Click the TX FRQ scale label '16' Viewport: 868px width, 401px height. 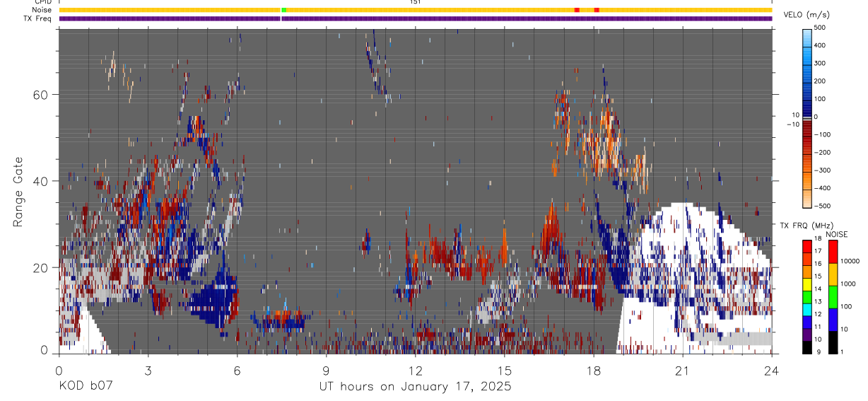pyautogui.click(x=816, y=264)
